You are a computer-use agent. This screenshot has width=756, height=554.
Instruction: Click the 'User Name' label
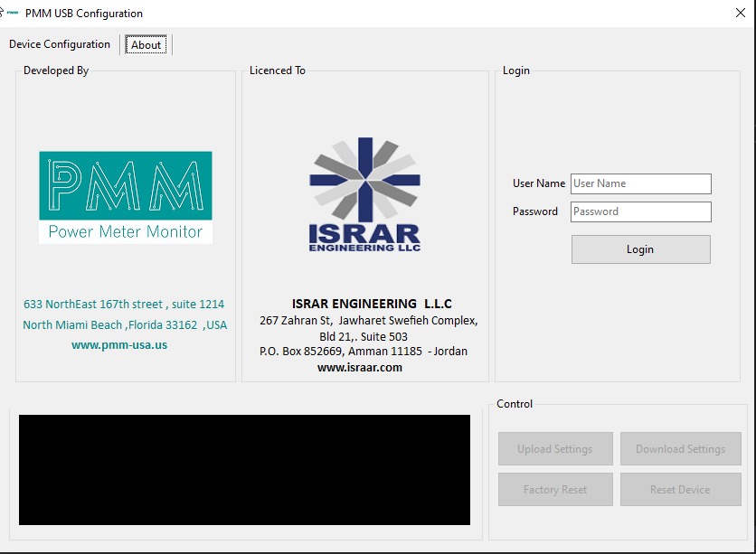[x=539, y=183]
